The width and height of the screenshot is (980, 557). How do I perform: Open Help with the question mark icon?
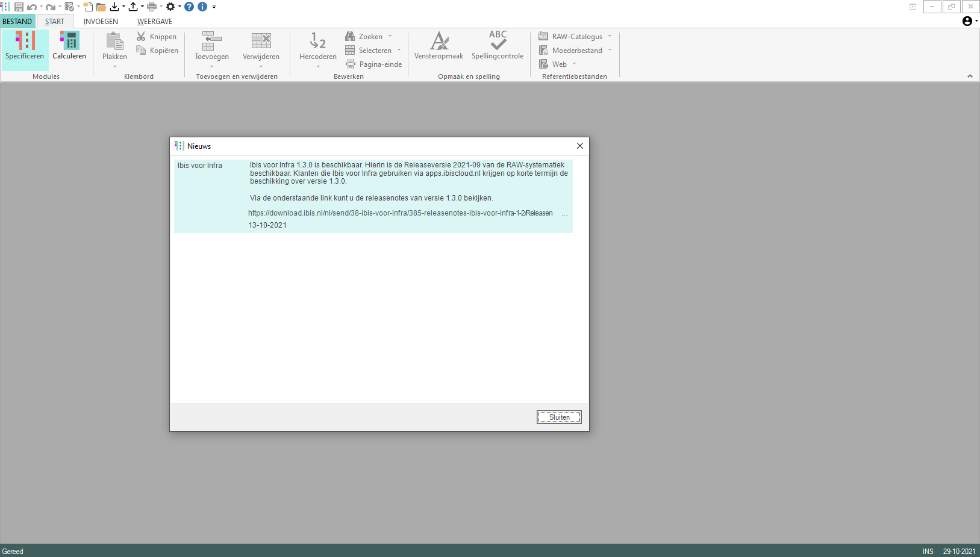(189, 7)
